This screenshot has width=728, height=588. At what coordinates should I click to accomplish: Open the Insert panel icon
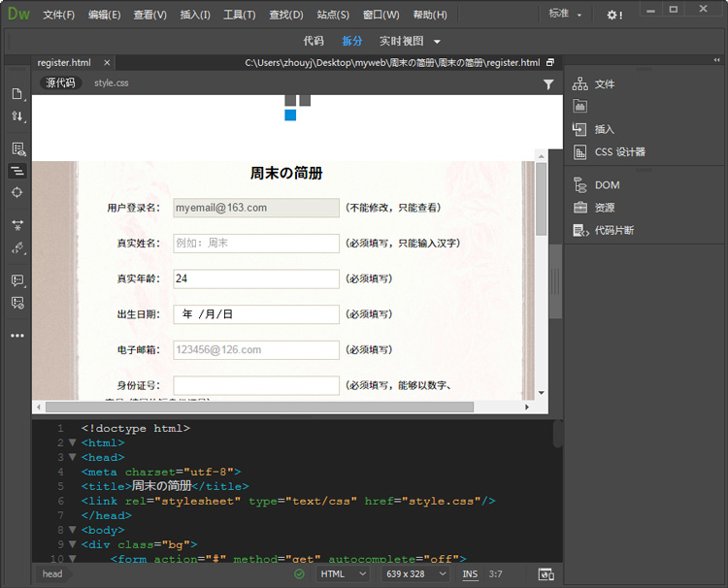pyautogui.click(x=579, y=129)
